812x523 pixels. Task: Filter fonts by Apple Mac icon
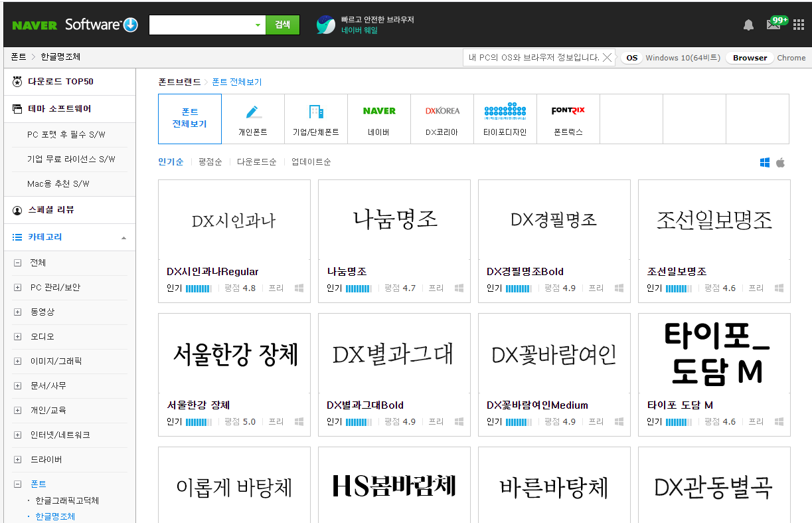pos(780,162)
